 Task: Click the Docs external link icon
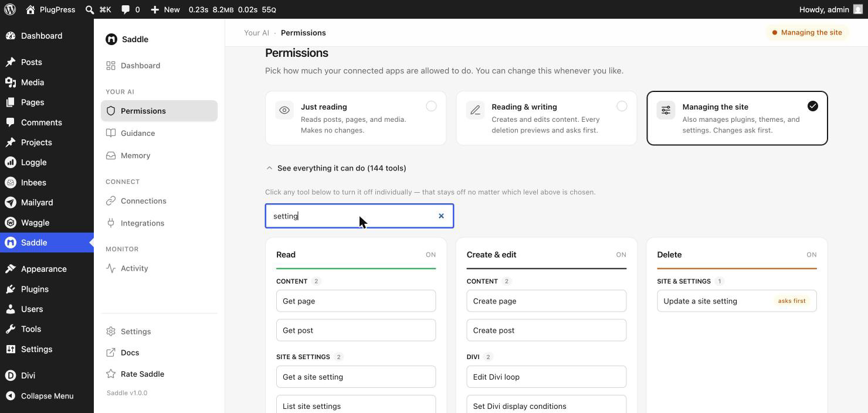point(111,353)
